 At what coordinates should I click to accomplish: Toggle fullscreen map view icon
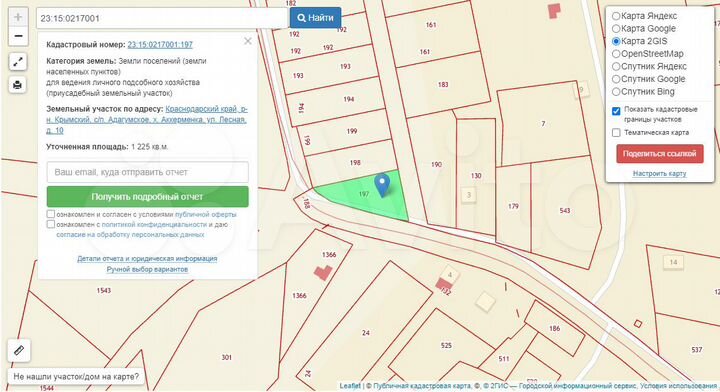pos(18,62)
